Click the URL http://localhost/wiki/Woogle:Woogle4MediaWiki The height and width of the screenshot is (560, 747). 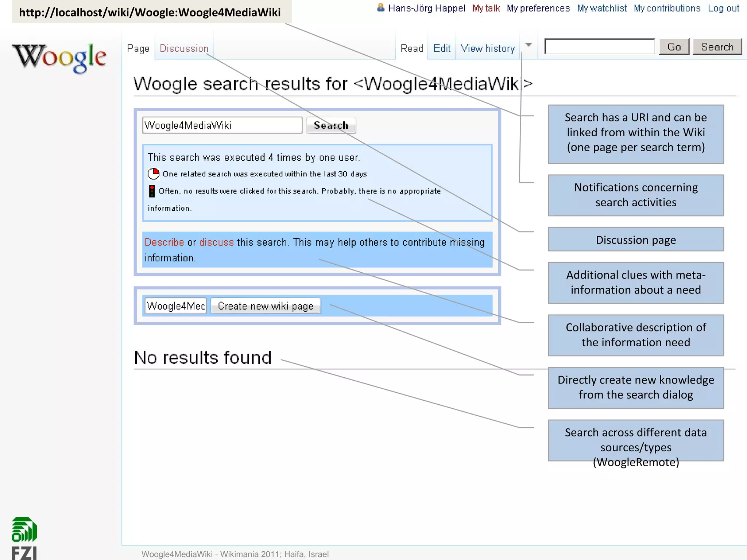pyautogui.click(x=150, y=12)
